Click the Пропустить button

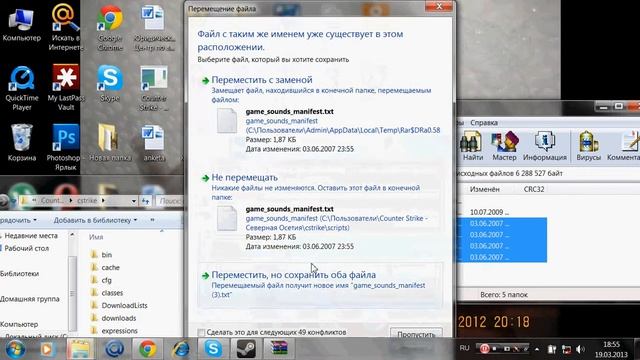click(x=416, y=334)
